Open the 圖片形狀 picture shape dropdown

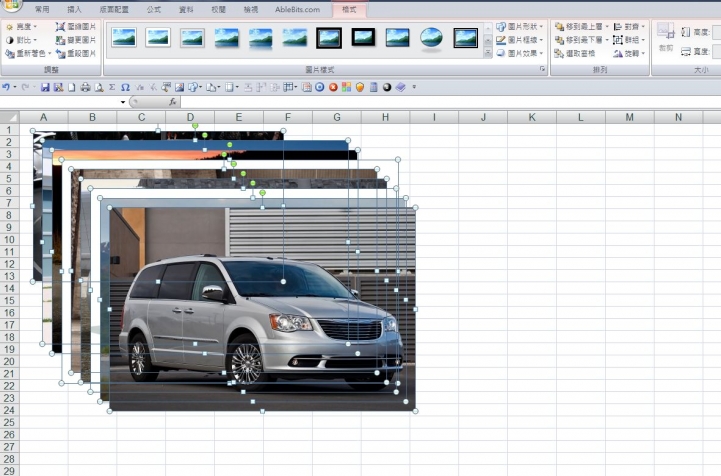(520, 27)
